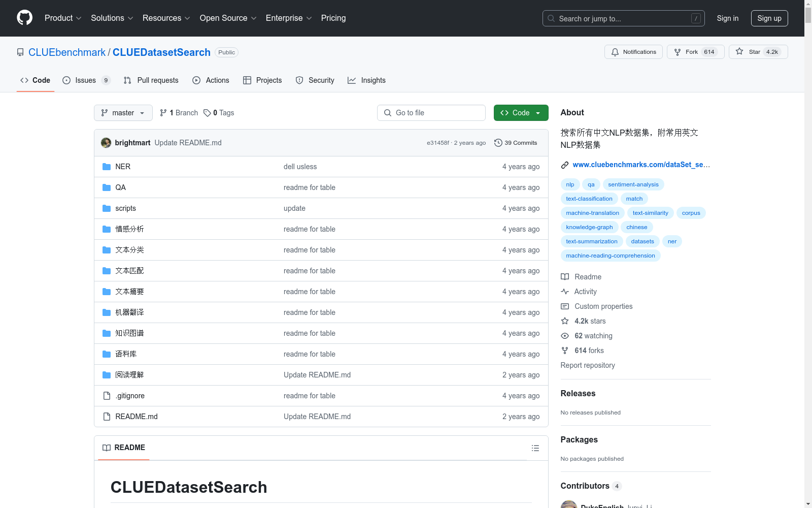Screen dimensions: 812x508
Task: Click the machine-translation topic tag
Action: click(x=593, y=213)
